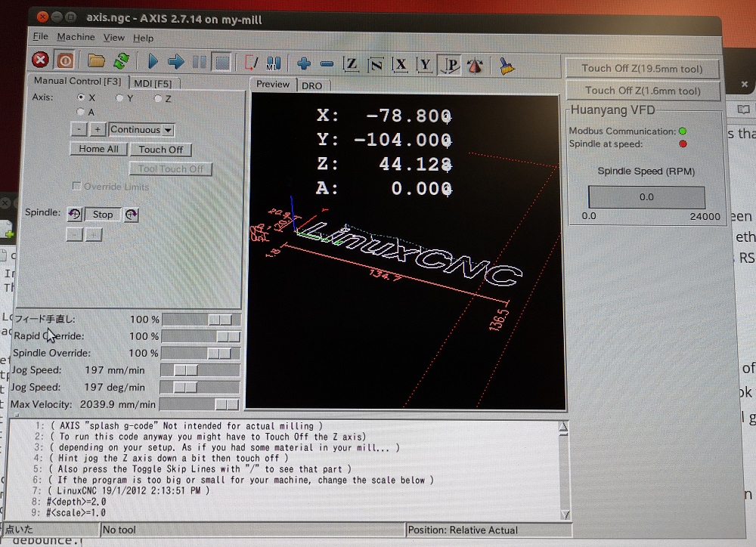Open the Machine menu
Image resolution: width=756 pixels, height=547 pixels.
[x=76, y=36]
